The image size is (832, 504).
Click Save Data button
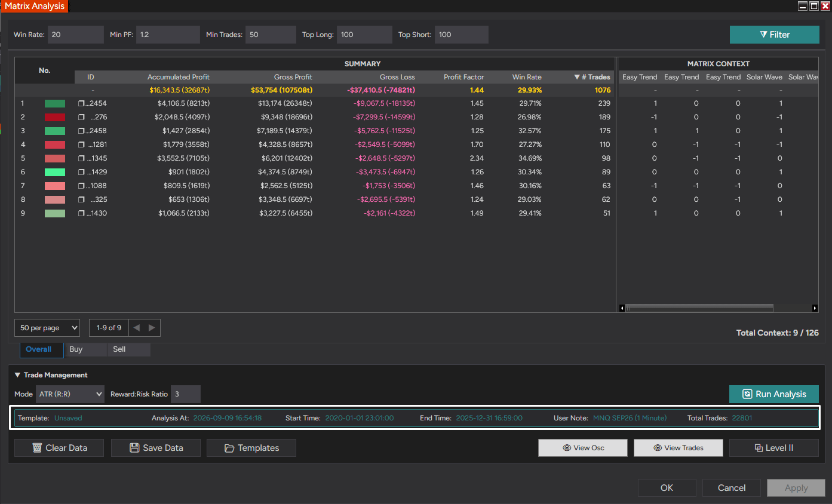point(156,448)
